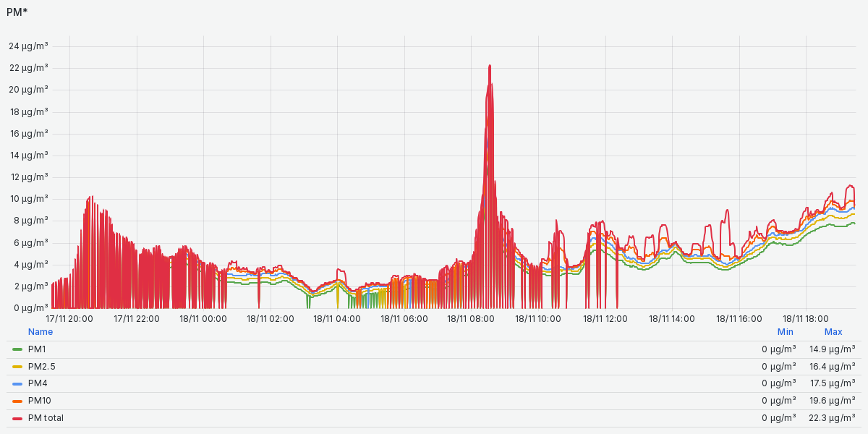Image resolution: width=868 pixels, height=434 pixels.
Task: Click the green PM1 series color icon
Action: [17, 349]
